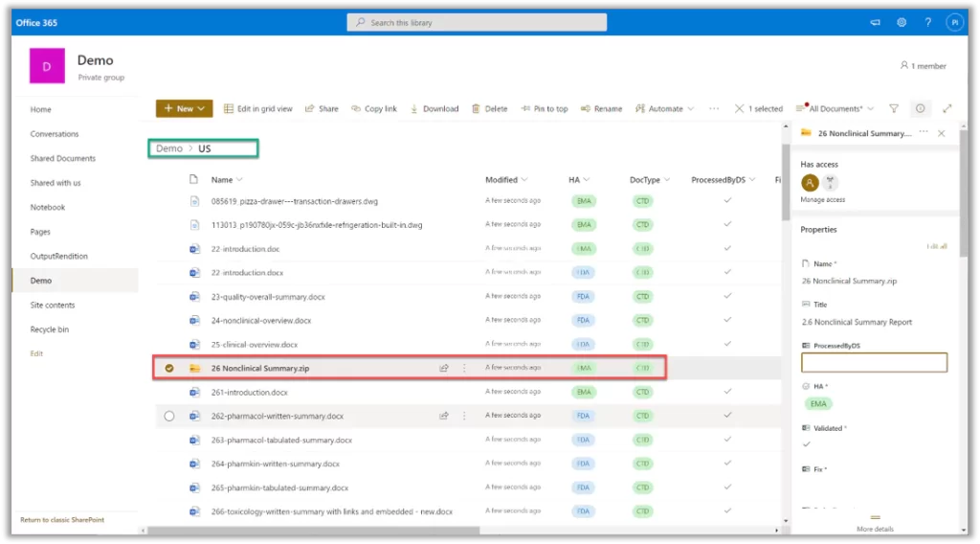Image resolution: width=980 pixels, height=544 pixels.
Task: Click Pin to top command
Action: (x=544, y=109)
